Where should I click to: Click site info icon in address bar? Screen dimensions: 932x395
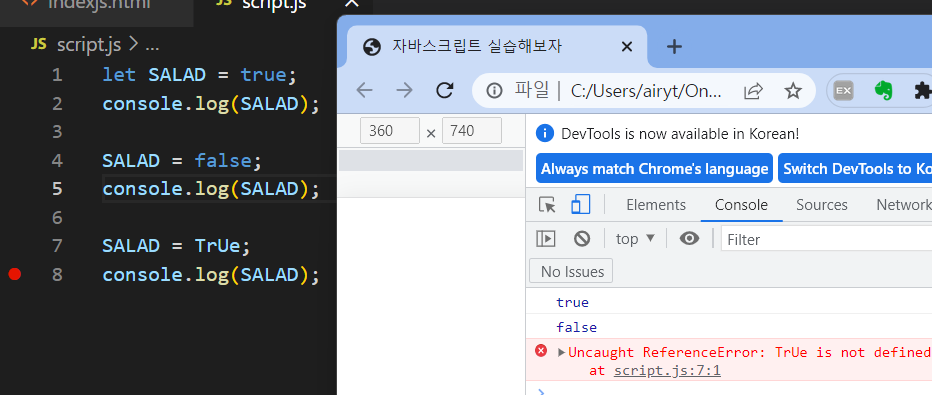point(494,91)
